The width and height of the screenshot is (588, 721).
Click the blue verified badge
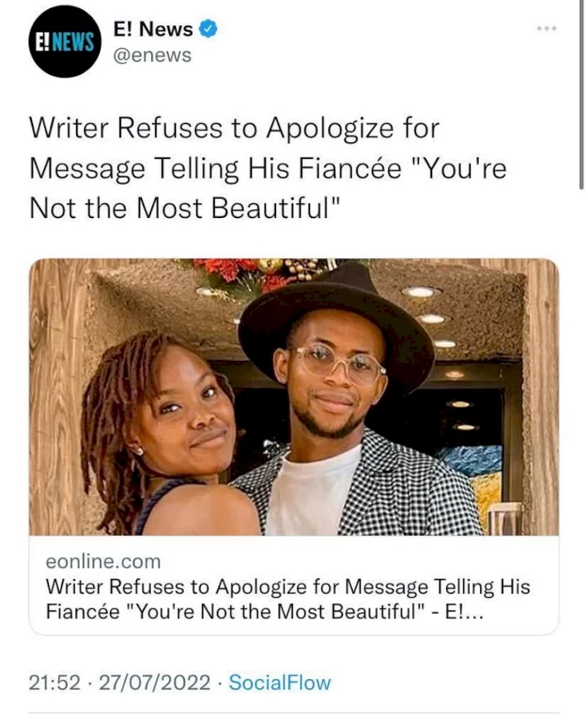pyautogui.click(x=207, y=29)
